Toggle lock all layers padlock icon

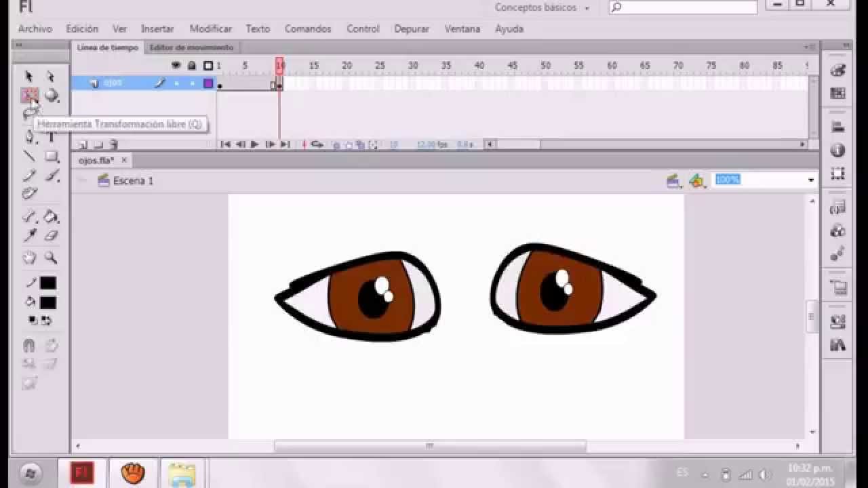click(x=192, y=66)
